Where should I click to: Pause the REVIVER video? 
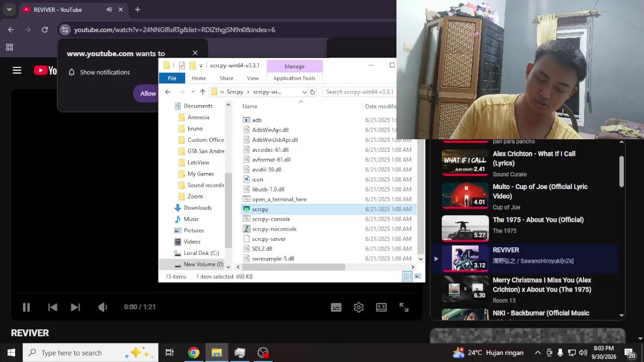26,307
